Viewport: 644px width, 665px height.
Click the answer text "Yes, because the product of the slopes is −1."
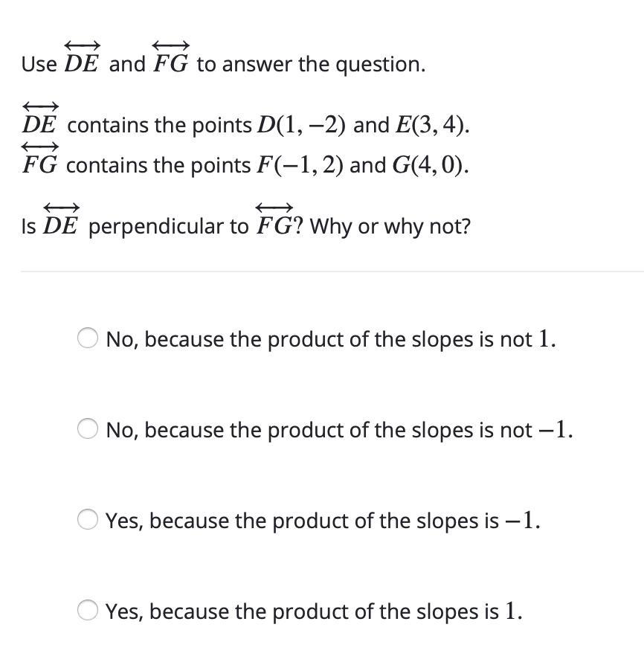coord(323,521)
